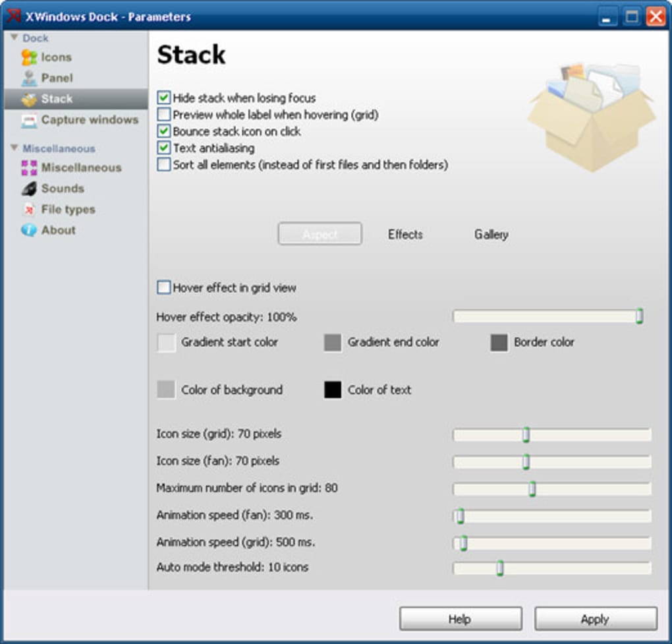The height and width of the screenshot is (644, 672).
Task: Click the Help button
Action: (x=461, y=618)
